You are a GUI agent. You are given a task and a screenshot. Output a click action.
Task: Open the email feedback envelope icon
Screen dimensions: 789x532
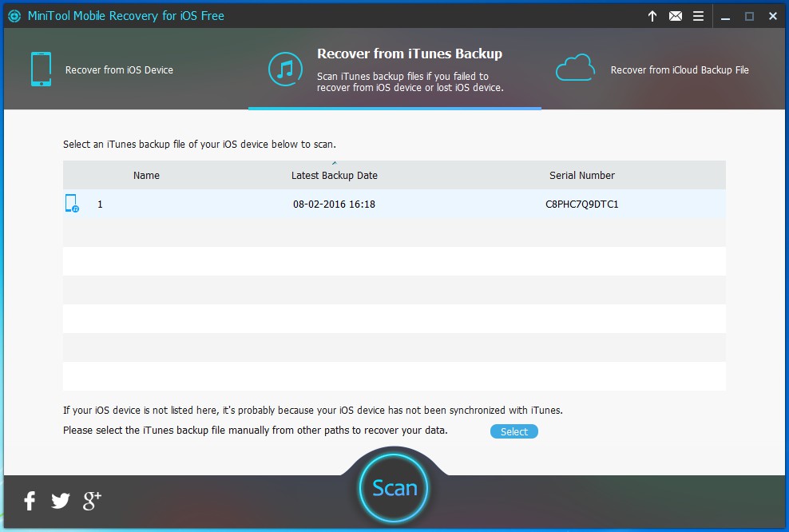(x=676, y=16)
